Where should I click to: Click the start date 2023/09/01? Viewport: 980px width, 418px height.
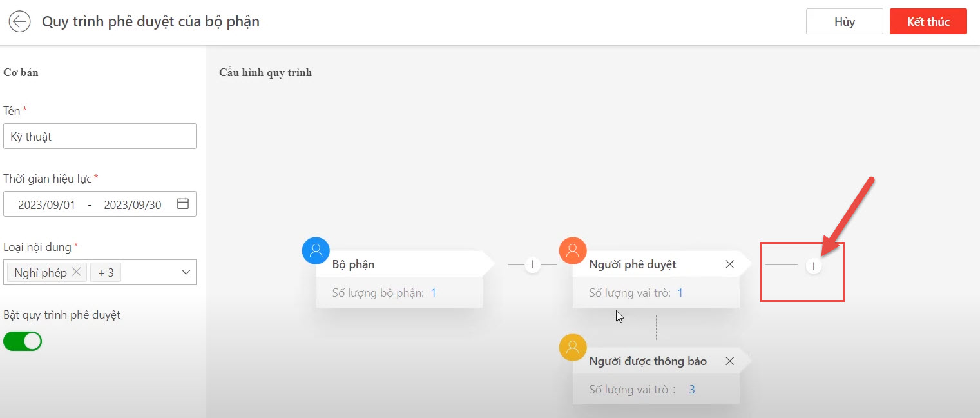click(x=46, y=205)
